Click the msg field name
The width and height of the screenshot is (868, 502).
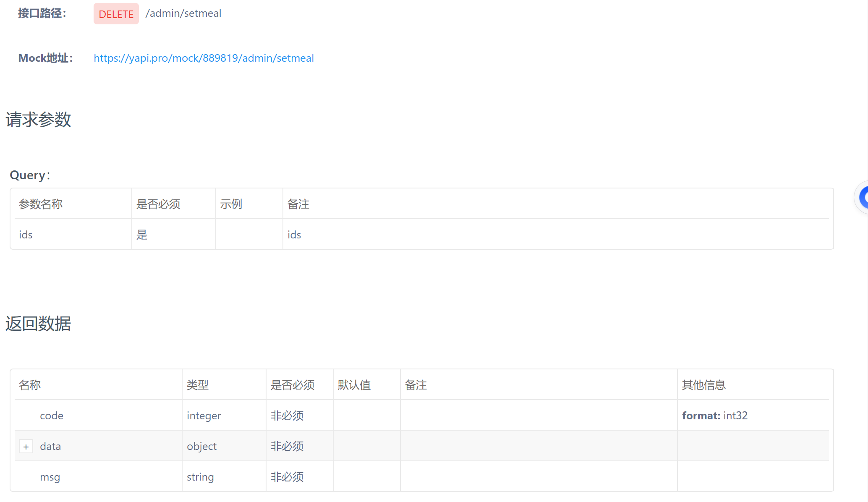(50, 477)
